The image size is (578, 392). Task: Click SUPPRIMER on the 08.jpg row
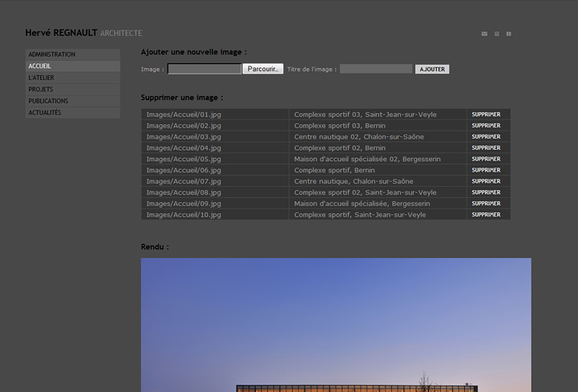point(487,192)
